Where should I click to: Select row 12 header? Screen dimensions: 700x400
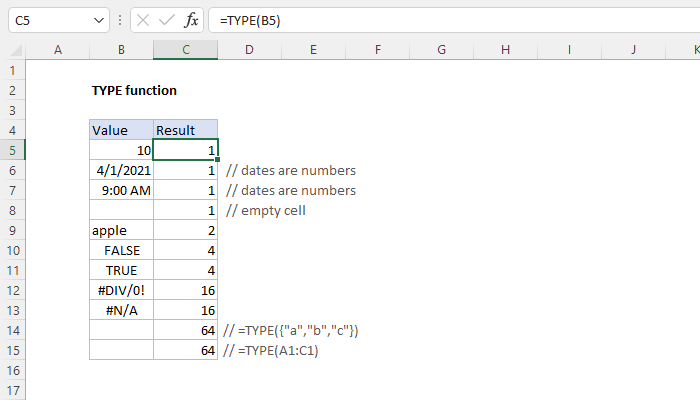click(x=12, y=291)
